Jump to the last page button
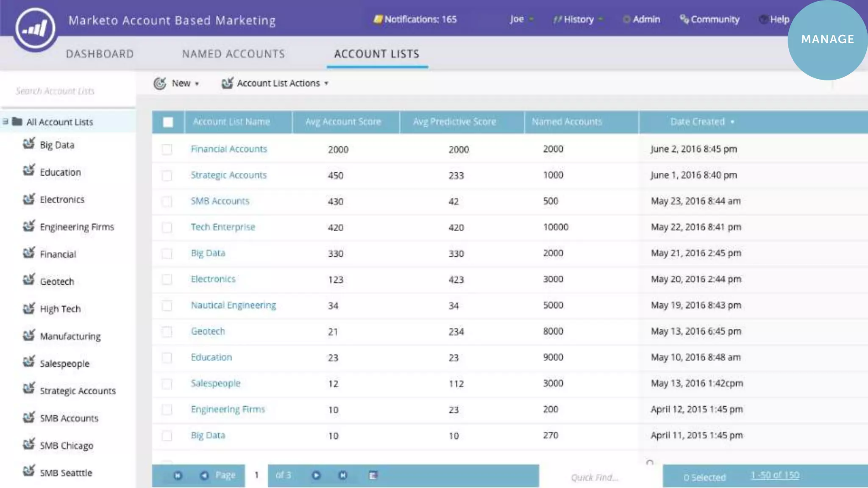Image resolution: width=868 pixels, height=488 pixels. click(343, 476)
